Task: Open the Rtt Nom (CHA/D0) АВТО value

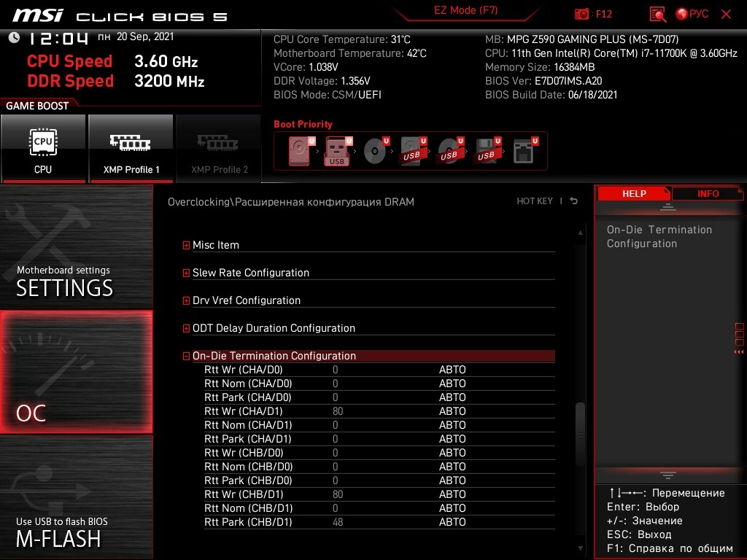Action: click(452, 384)
